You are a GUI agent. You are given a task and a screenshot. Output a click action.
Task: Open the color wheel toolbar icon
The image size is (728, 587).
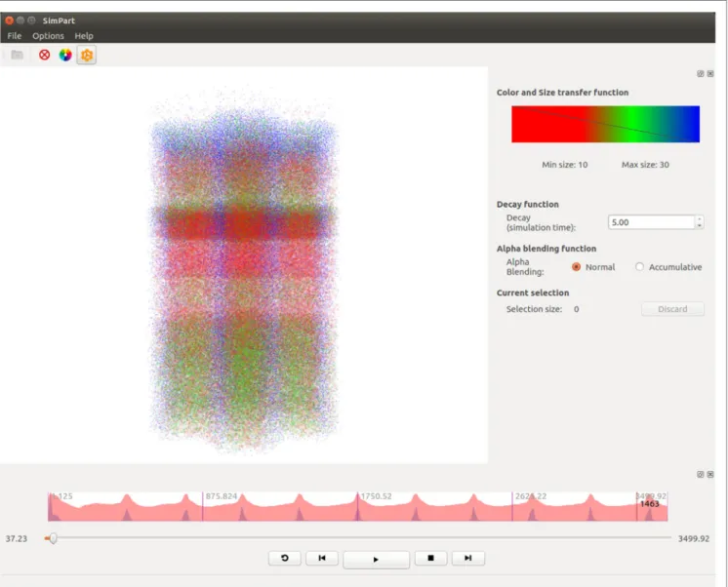(x=65, y=55)
